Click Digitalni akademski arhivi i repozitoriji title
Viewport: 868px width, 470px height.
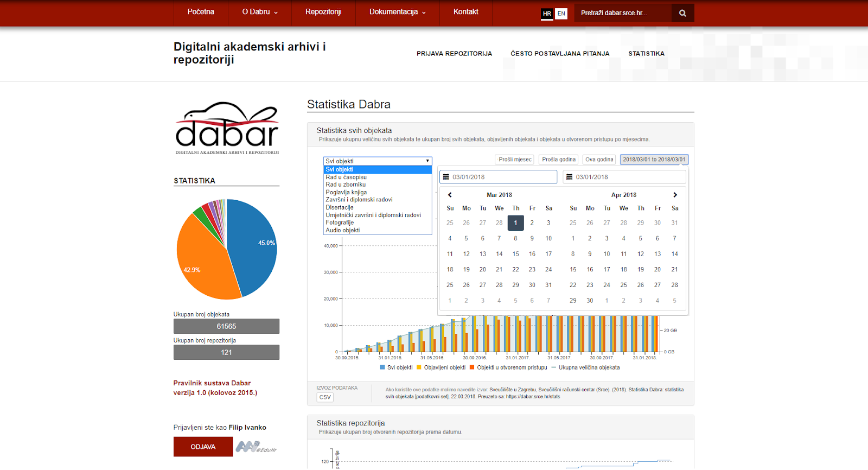pyautogui.click(x=250, y=53)
